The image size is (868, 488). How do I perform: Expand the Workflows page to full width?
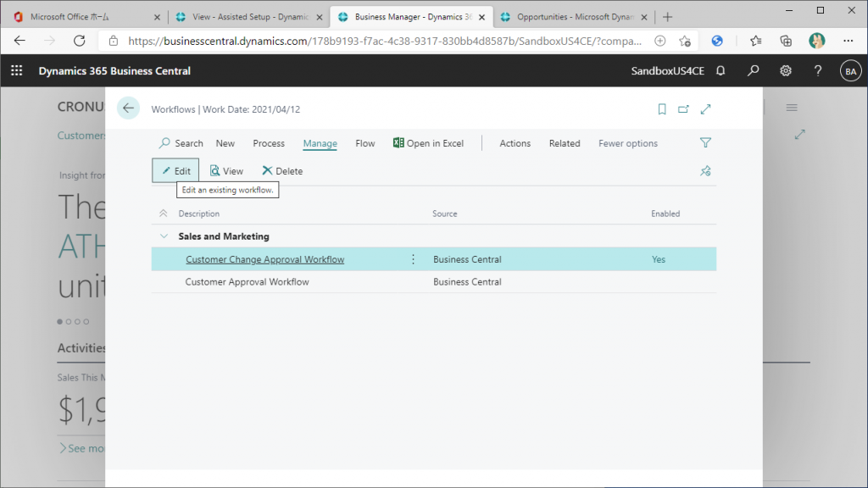705,109
